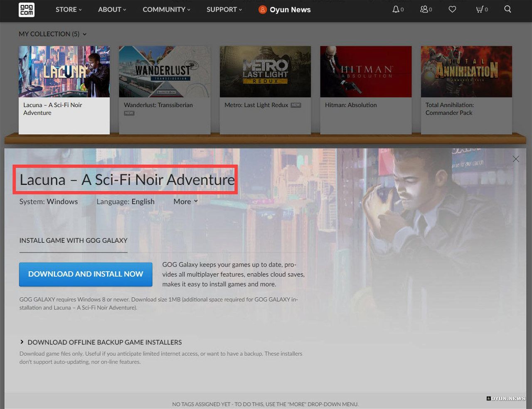Click the Wanderlust: Transsiberian title text

click(158, 105)
